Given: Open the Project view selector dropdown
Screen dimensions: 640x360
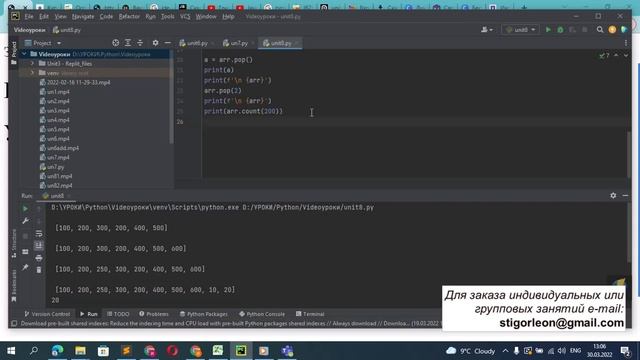Looking at the screenshot, I should click(43, 43).
